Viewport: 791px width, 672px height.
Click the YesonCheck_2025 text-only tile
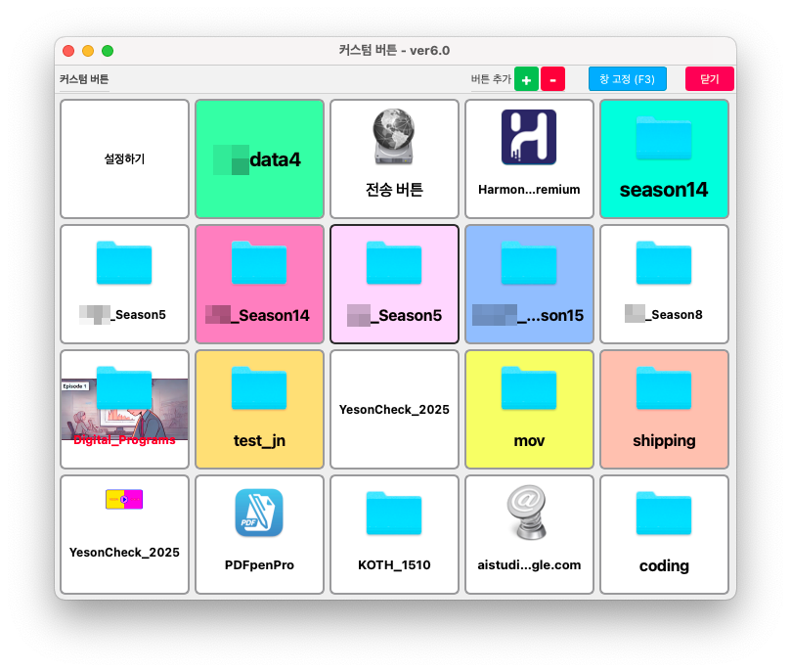point(394,409)
